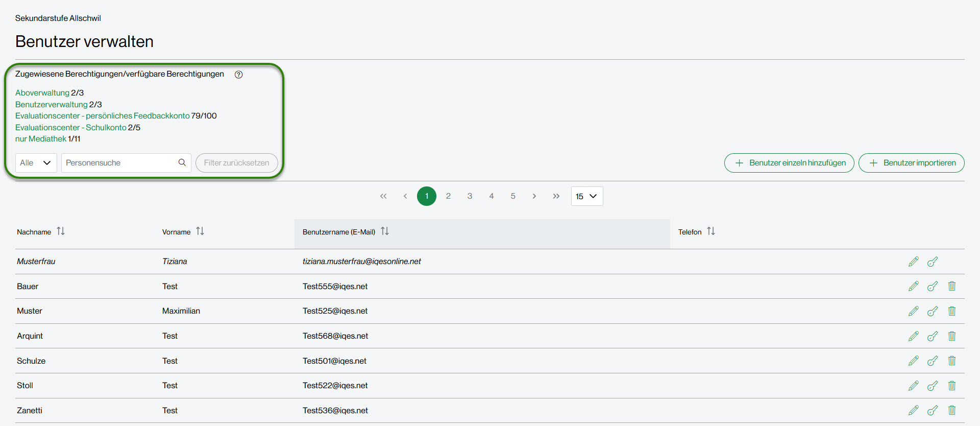Delete user Arquint with the trash icon
This screenshot has width=980, height=426.
click(x=951, y=336)
